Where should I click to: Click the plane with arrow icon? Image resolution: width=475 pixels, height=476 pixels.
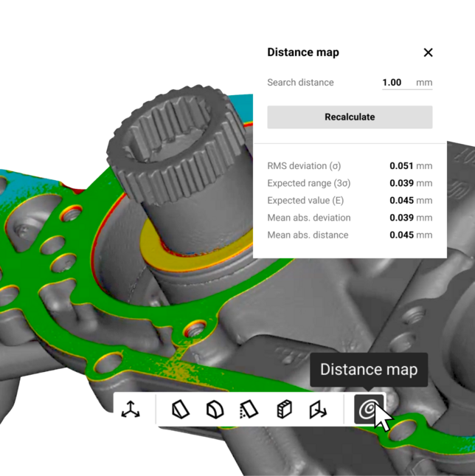(319, 409)
